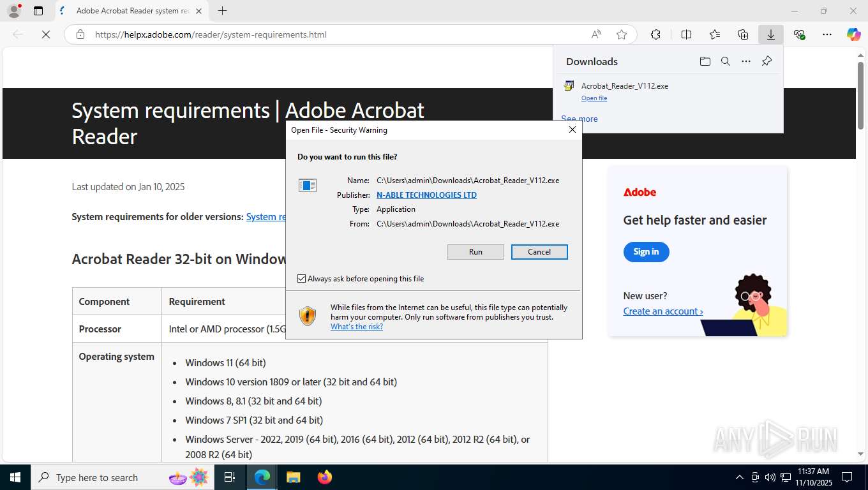Click Cancel in security warning
868x490 pixels.
(x=539, y=252)
